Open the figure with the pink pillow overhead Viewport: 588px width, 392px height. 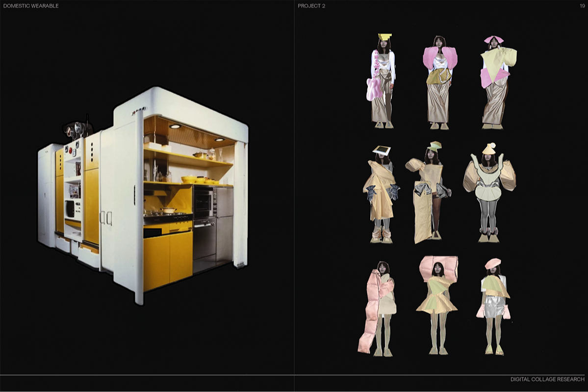click(x=437, y=304)
